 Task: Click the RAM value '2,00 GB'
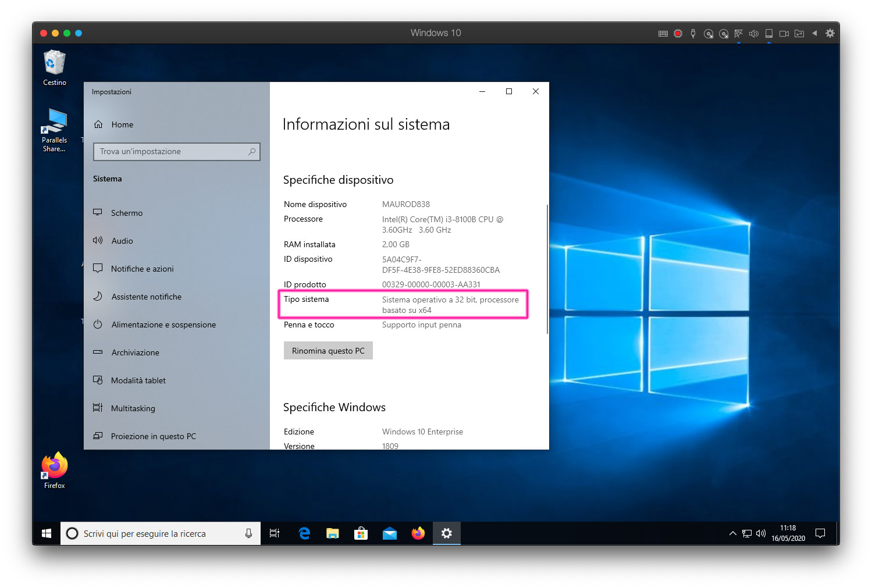click(x=396, y=244)
